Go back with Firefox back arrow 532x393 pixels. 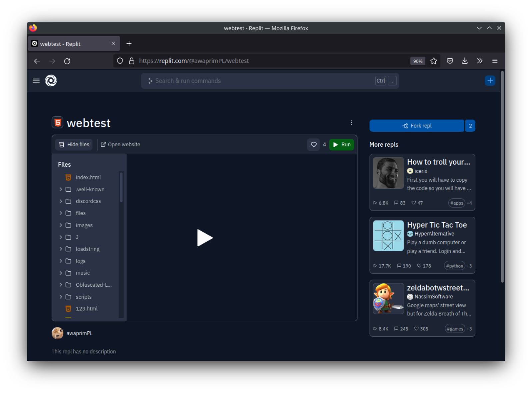click(37, 61)
